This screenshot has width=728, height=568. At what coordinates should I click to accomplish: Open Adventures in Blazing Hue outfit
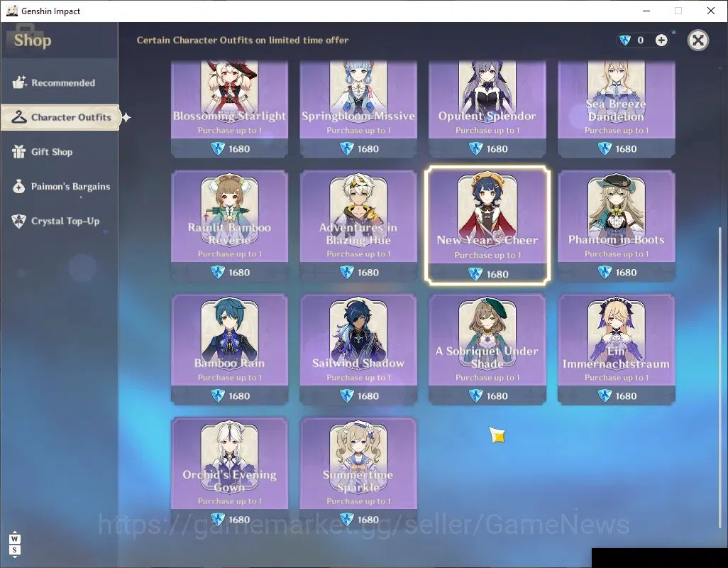358,226
